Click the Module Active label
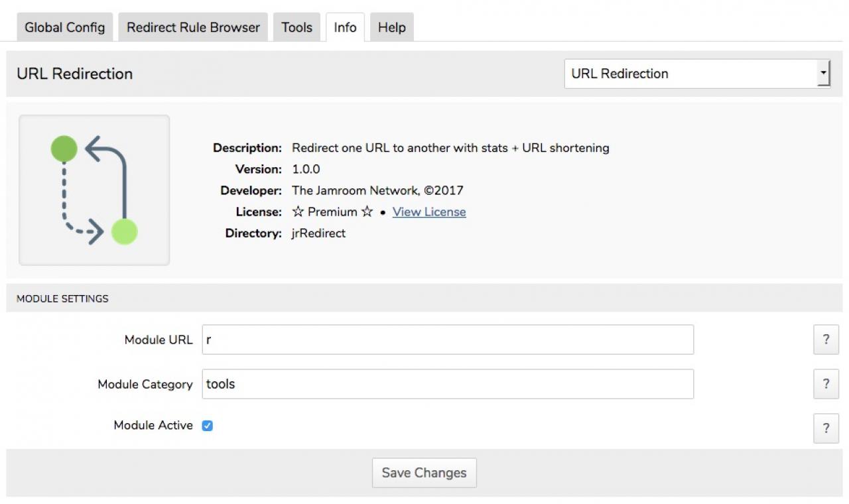 click(x=153, y=426)
